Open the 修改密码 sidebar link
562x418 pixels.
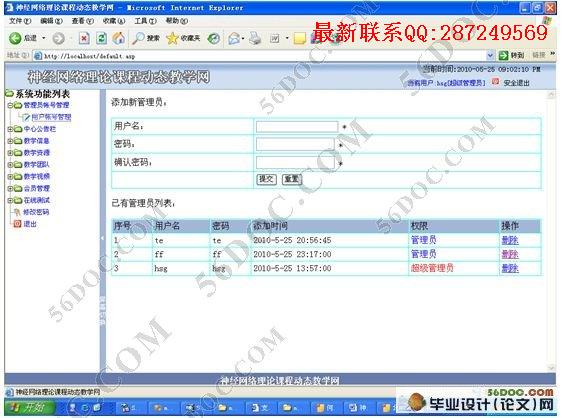(x=36, y=212)
